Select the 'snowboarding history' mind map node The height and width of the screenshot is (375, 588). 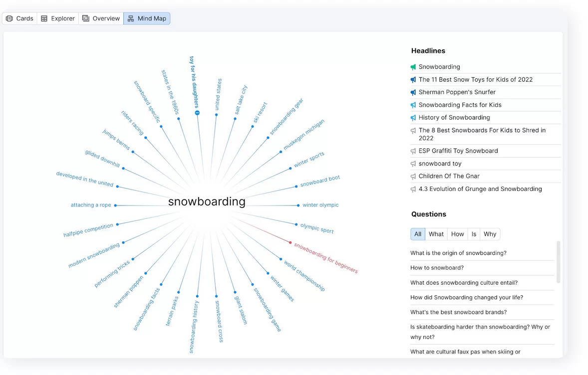[x=194, y=327]
